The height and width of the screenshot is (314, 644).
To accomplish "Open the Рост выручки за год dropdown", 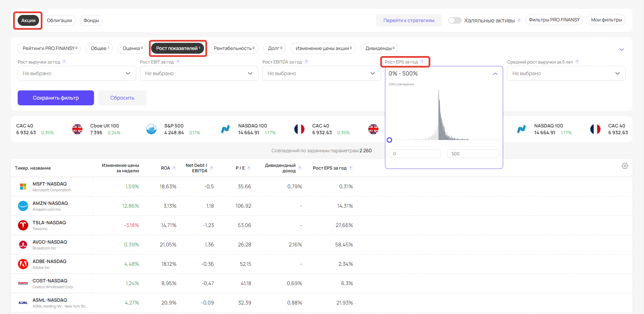I will 77,73.
